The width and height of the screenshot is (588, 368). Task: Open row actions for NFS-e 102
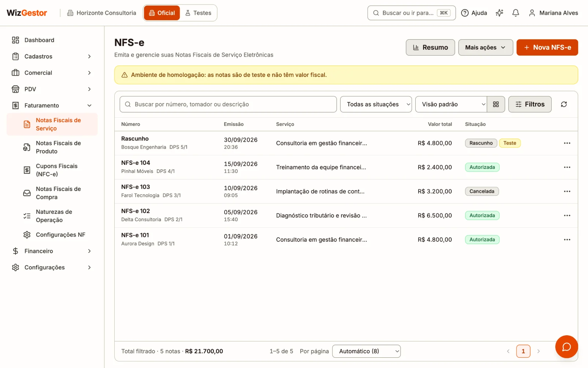(567, 215)
